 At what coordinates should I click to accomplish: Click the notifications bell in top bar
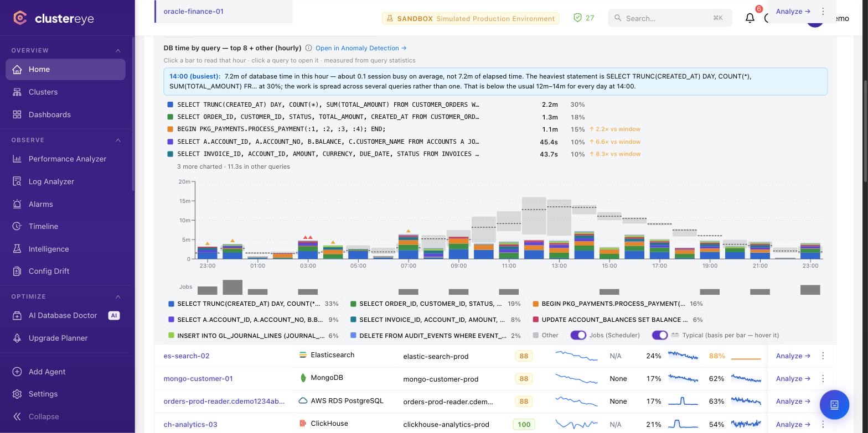[x=750, y=18]
